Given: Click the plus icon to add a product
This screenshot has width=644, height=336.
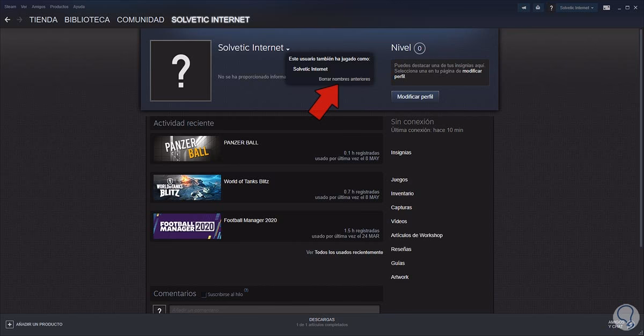Looking at the screenshot, I should [9, 324].
